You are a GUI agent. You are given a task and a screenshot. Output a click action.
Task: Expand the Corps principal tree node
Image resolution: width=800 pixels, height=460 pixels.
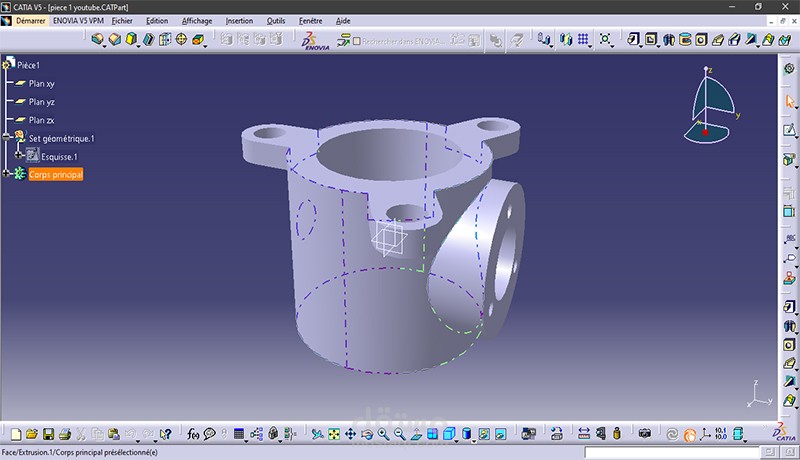coord(6,174)
